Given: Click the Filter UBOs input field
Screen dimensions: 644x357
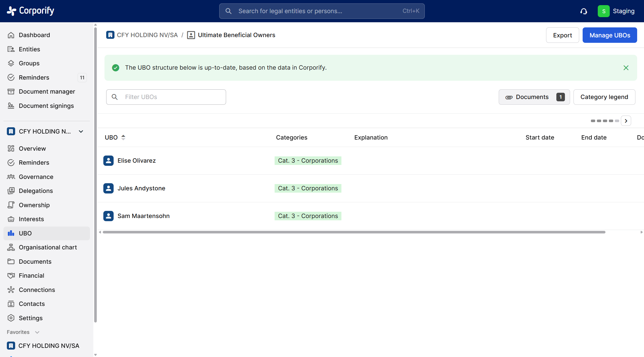Looking at the screenshot, I should pos(166,97).
